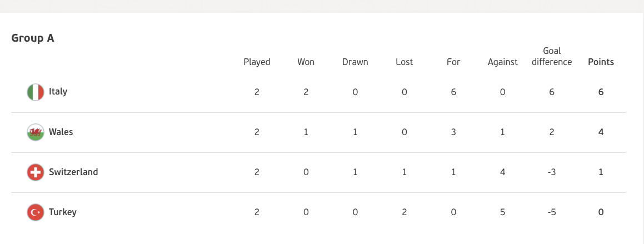Click the Group A heading
Image resolution: width=644 pixels, height=244 pixels.
33,38
